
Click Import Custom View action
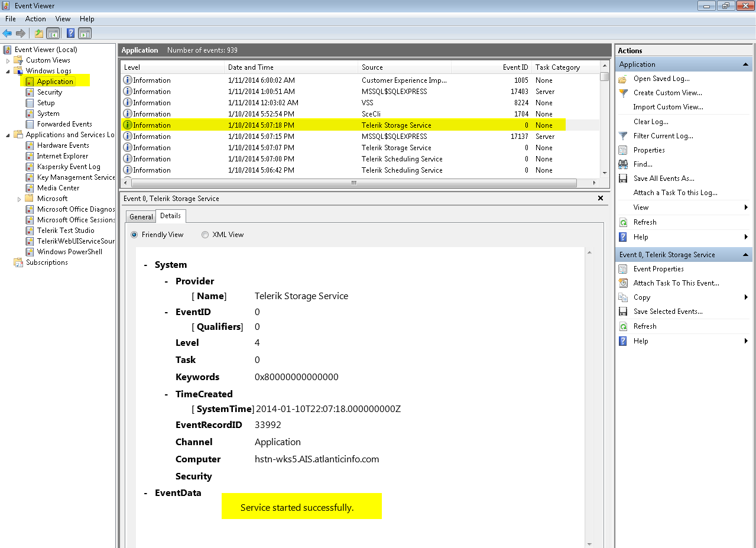668,107
